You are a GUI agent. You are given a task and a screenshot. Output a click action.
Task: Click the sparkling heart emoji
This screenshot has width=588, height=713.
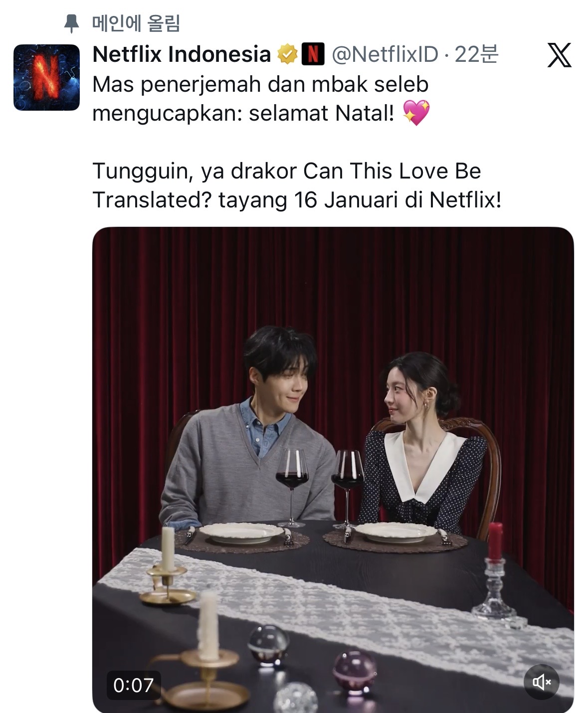[x=416, y=113]
